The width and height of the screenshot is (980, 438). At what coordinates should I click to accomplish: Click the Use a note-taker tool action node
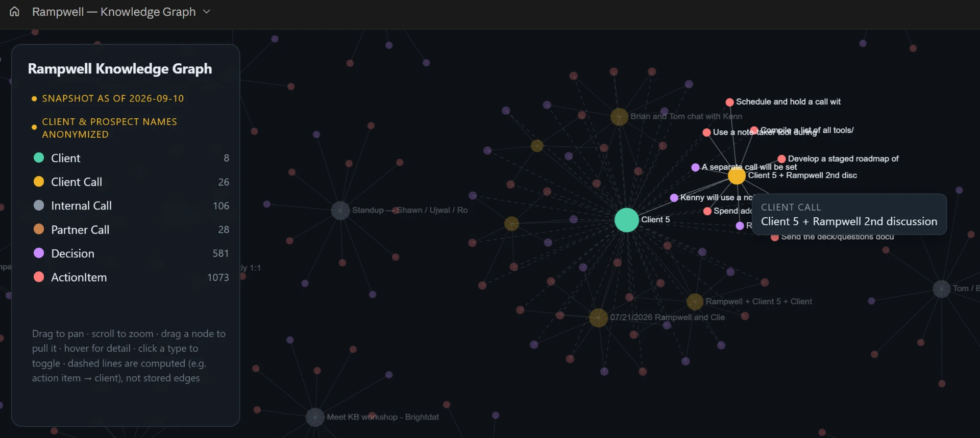[707, 133]
